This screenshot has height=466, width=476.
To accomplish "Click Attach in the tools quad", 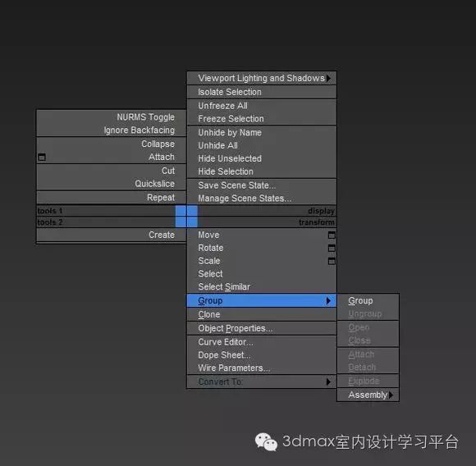I will (x=111, y=157).
